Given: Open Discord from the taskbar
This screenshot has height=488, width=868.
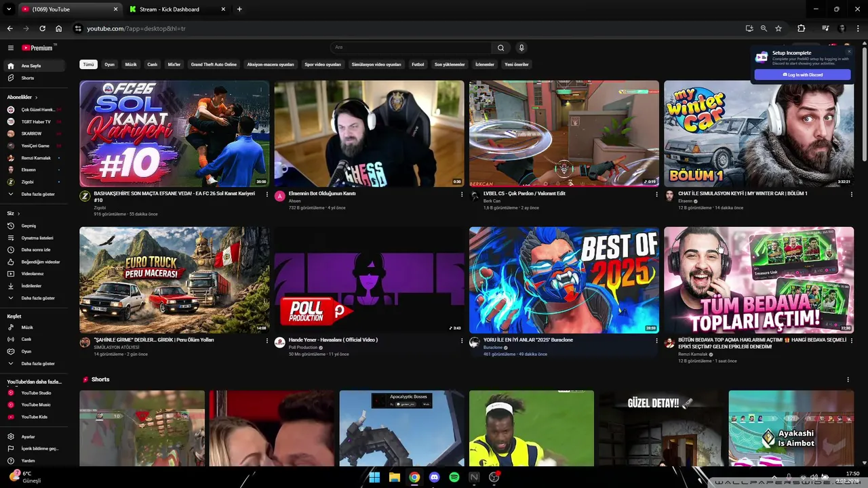Looking at the screenshot, I should click(x=435, y=477).
